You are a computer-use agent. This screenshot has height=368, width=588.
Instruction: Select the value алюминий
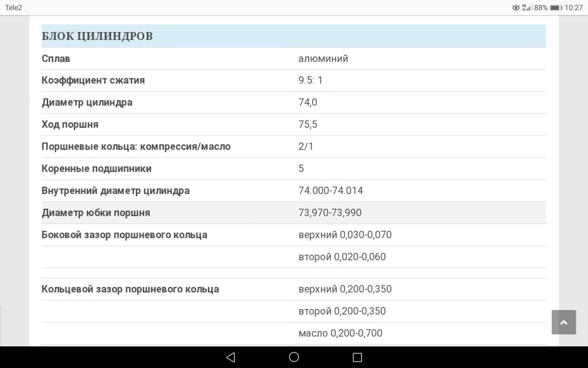[x=323, y=58]
